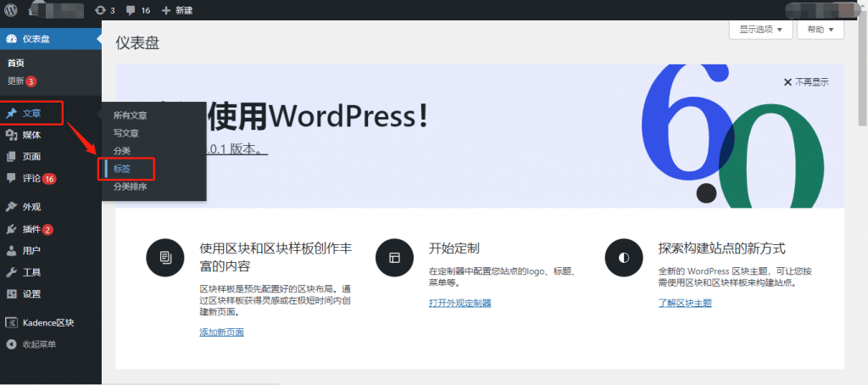Open the 打开外观定制器 link
The image size is (868, 385).
(x=460, y=303)
